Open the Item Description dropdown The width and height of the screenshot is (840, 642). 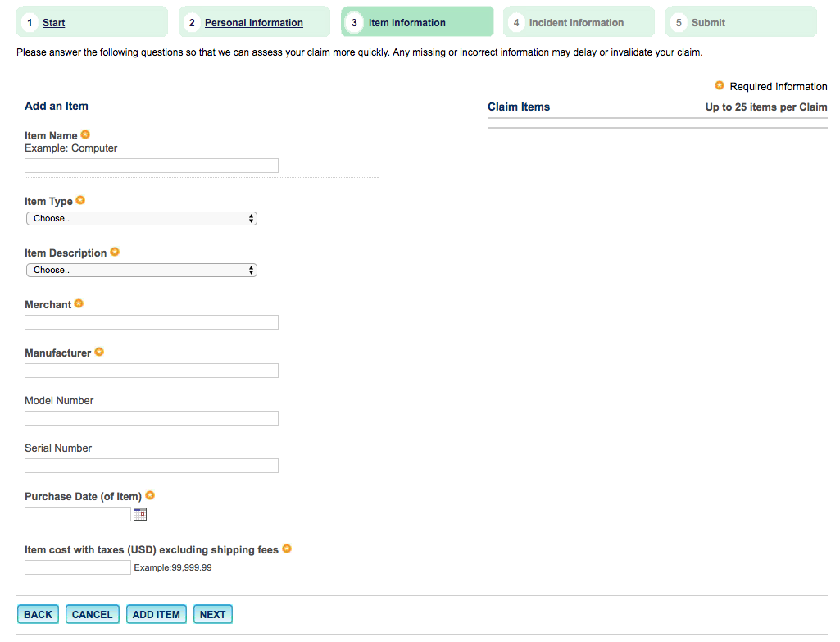(x=142, y=271)
